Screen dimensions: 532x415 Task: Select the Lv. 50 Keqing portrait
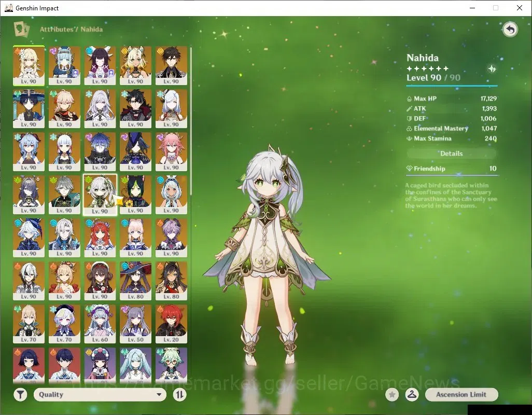point(136,324)
